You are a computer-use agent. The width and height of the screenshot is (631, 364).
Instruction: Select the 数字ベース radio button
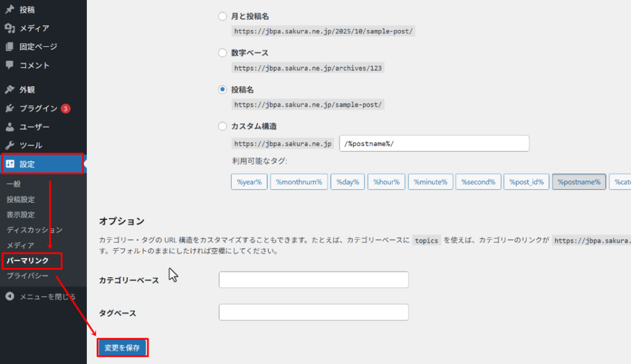coord(222,53)
